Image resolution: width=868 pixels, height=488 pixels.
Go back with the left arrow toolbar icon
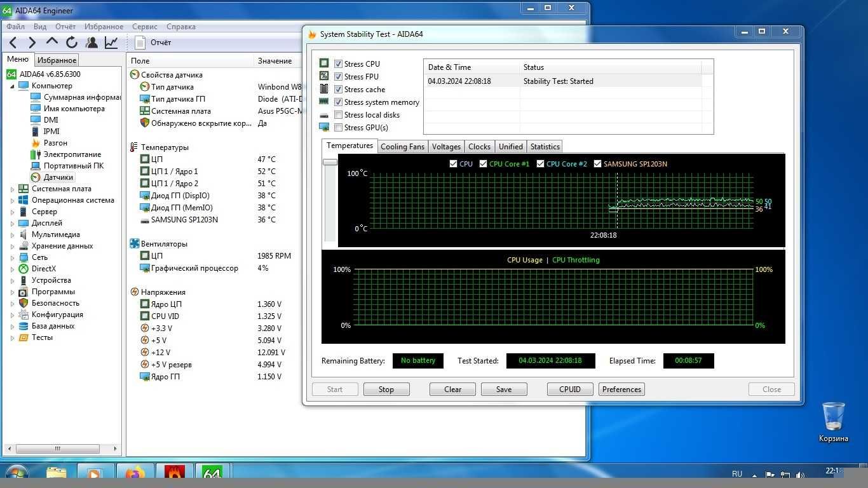tap(13, 43)
